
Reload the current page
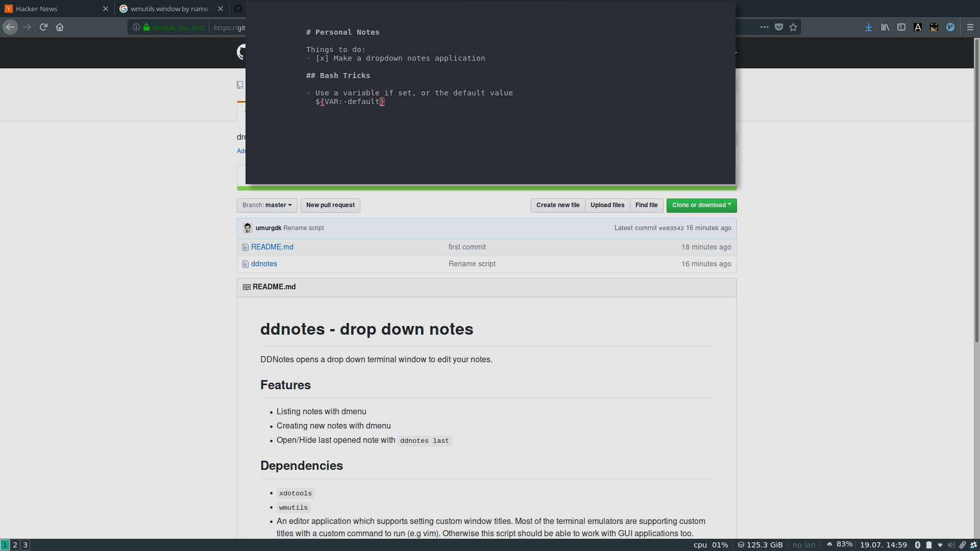point(43,28)
